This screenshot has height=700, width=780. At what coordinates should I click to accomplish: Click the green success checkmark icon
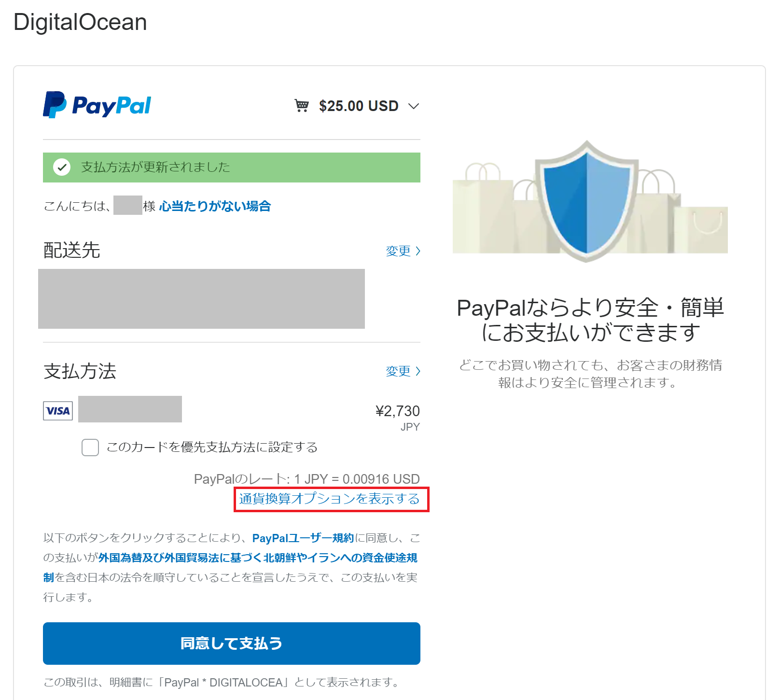pos(62,168)
